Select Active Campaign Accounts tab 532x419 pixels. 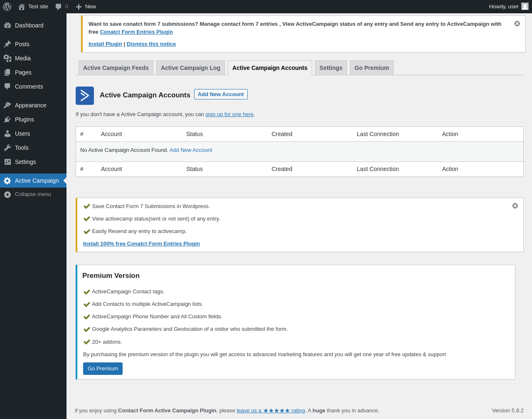pos(270,68)
